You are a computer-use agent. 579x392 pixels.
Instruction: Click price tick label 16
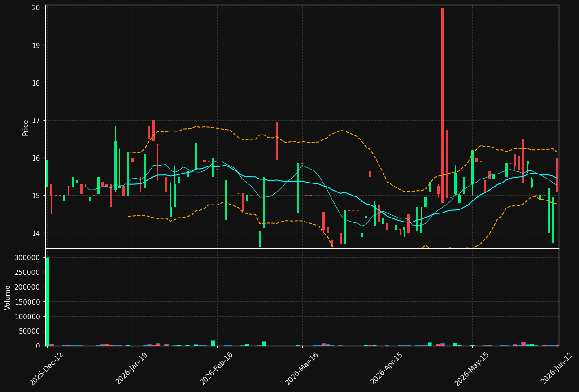click(x=36, y=158)
